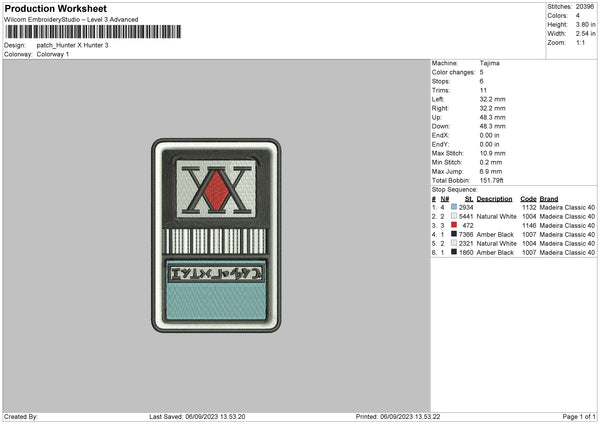Image resolution: width=600 pixels, height=424 pixels.
Task: Click the red diamond in the patch design
Action: tap(216, 190)
